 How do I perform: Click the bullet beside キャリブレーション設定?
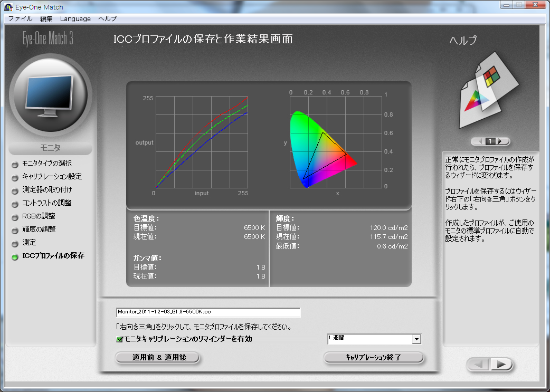click(15, 178)
